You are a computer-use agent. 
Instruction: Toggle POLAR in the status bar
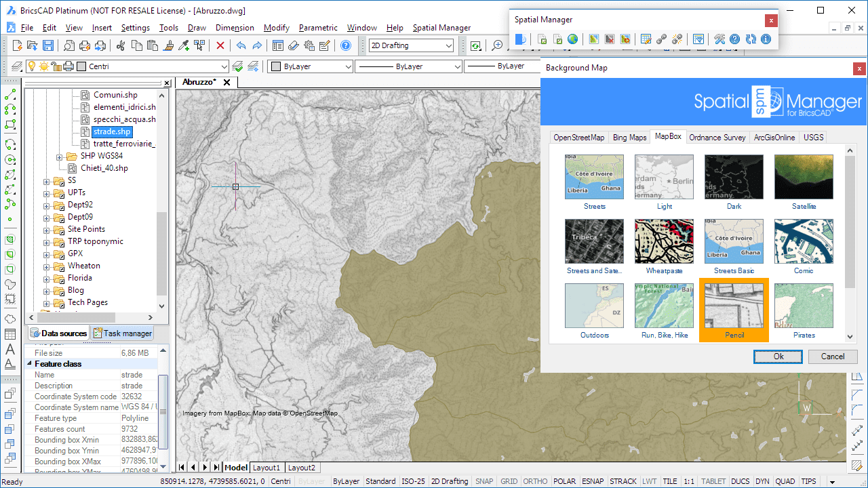click(x=564, y=481)
